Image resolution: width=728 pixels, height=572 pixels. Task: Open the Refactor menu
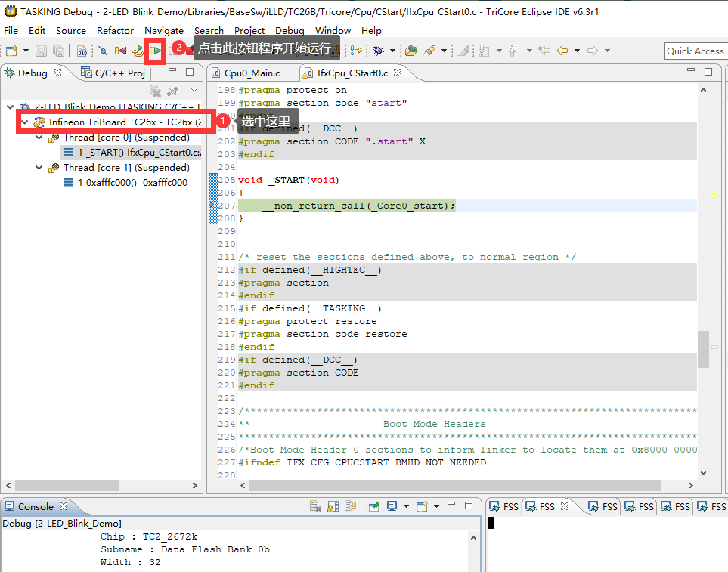pyautogui.click(x=115, y=31)
